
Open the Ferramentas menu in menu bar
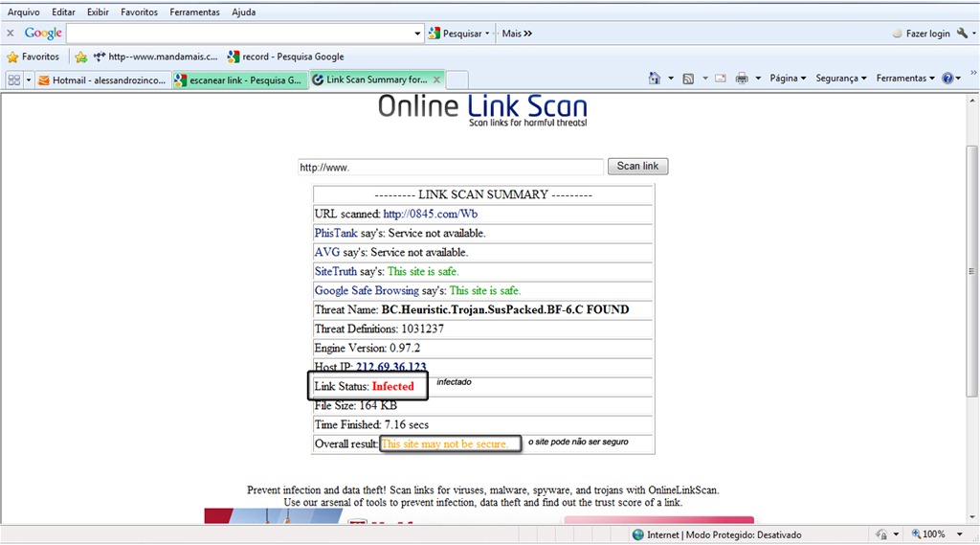pyautogui.click(x=194, y=11)
